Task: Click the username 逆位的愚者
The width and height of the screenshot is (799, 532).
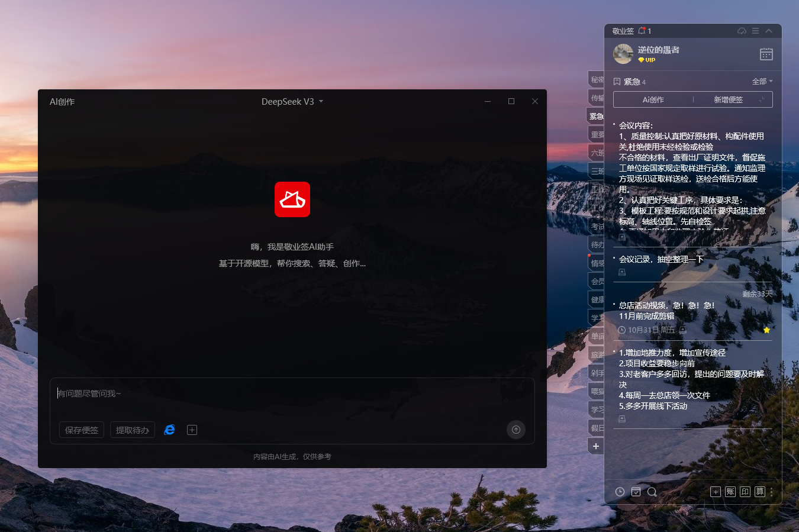Action: (x=659, y=50)
